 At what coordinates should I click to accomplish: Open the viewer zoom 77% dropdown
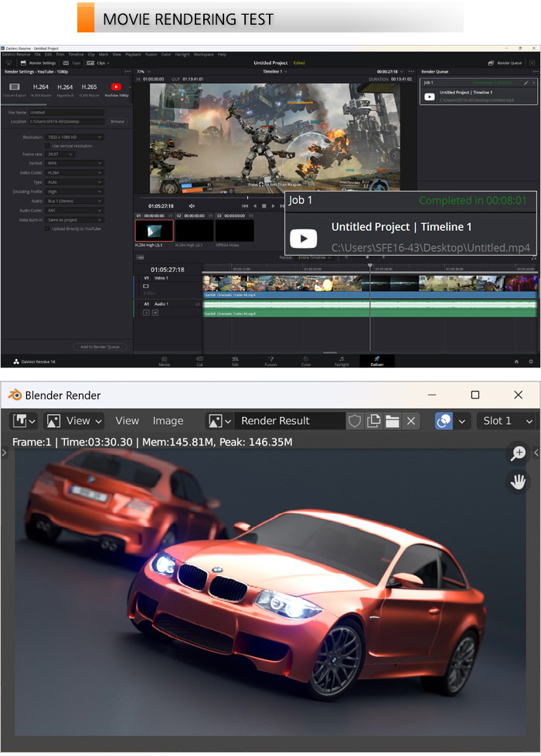click(x=144, y=71)
